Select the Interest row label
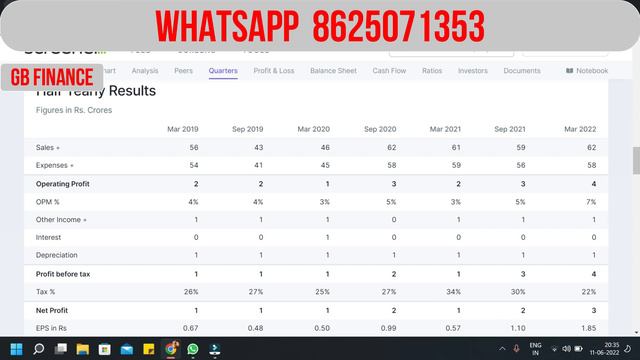 click(x=48, y=238)
